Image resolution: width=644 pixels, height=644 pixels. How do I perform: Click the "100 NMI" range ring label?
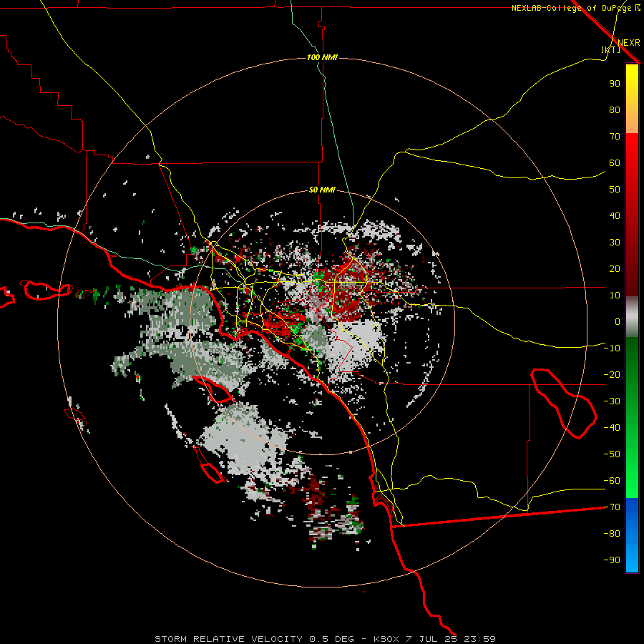coord(322,57)
